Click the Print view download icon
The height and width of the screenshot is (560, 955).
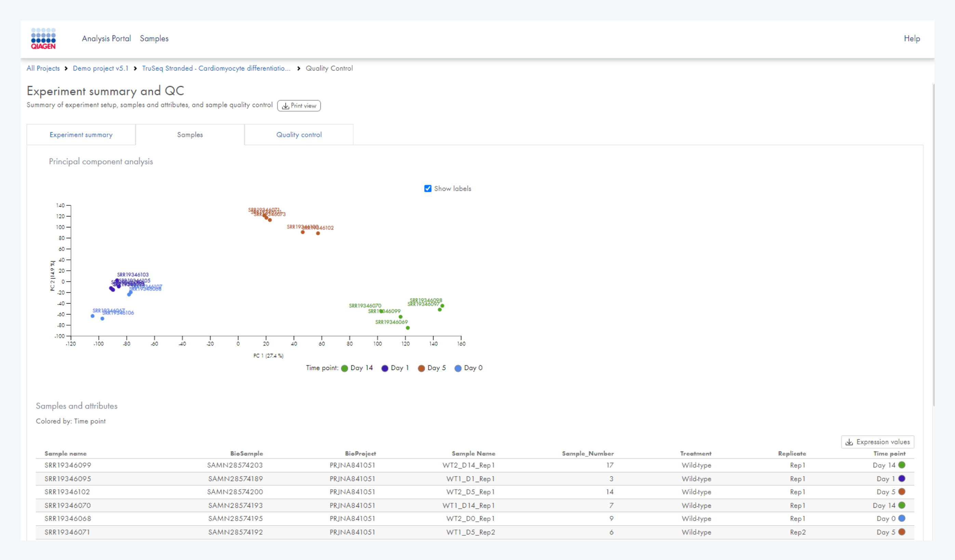pyautogui.click(x=286, y=106)
